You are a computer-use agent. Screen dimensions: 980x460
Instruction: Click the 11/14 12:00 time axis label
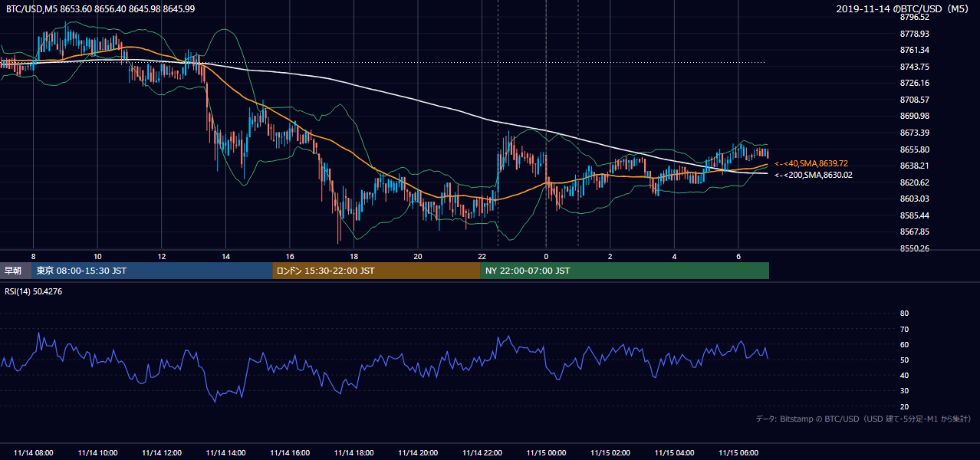point(162,453)
